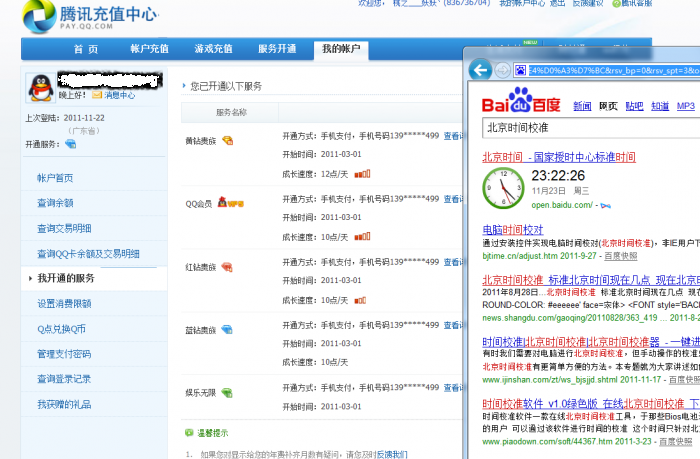Click the Baidu logo
This screenshot has width=700, height=459.
(521, 100)
